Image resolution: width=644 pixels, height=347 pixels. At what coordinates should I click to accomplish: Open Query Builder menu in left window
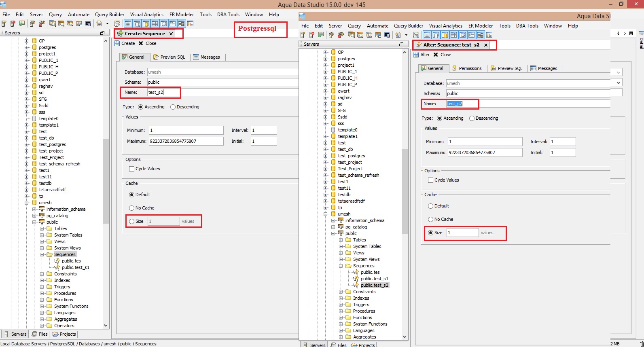[x=110, y=15]
